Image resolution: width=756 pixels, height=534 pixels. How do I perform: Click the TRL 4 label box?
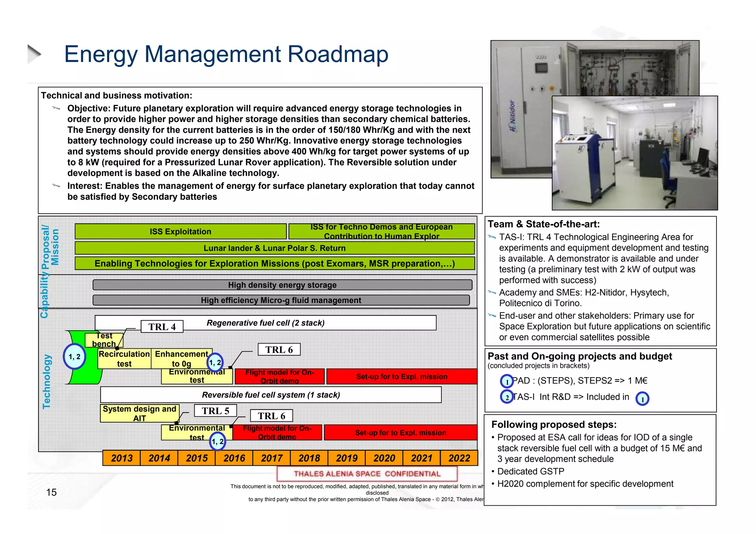pos(162,327)
